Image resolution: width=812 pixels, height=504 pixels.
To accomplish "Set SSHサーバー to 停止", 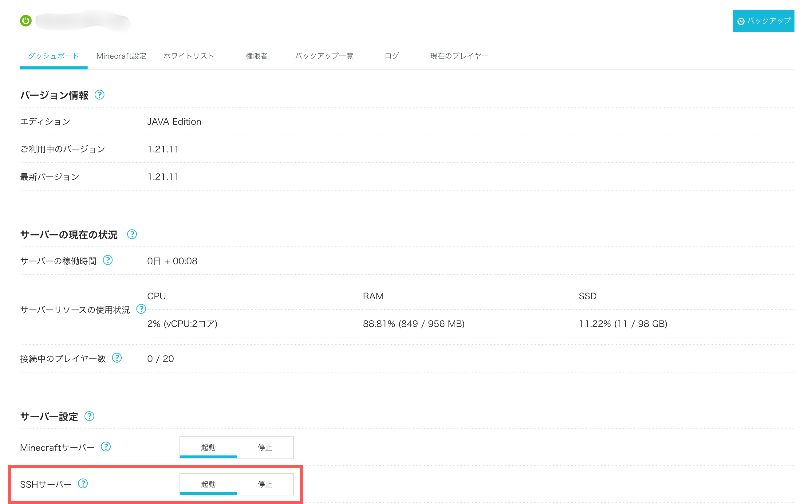I will pyautogui.click(x=265, y=484).
